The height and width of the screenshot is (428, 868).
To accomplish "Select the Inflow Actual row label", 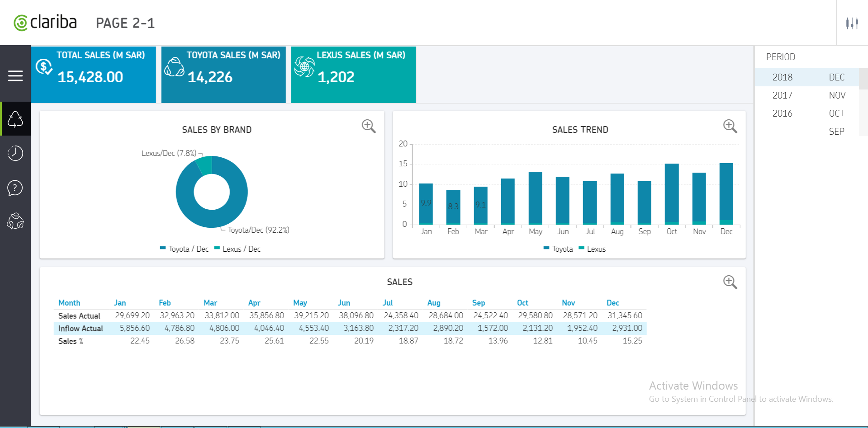I will point(81,328).
